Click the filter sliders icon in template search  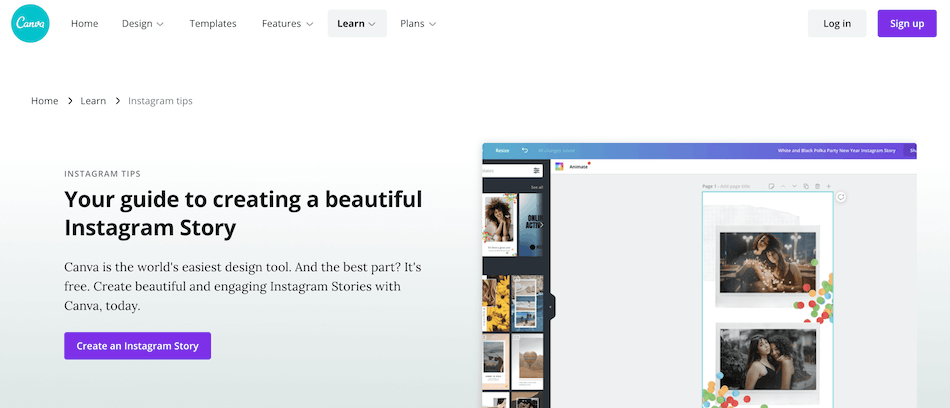pyautogui.click(x=536, y=171)
